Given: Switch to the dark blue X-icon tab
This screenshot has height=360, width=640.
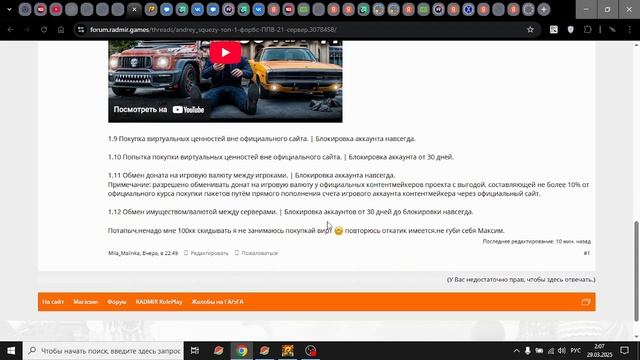Looking at the screenshot, I should pos(468,9).
